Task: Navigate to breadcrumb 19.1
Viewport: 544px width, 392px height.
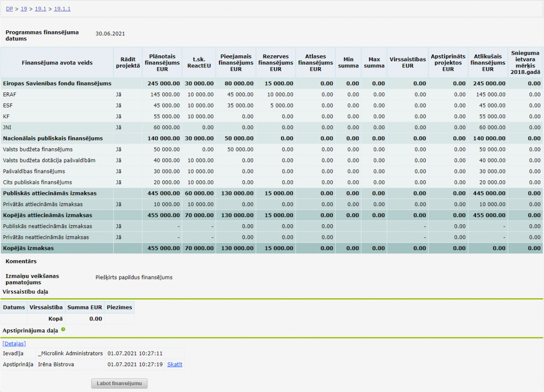Action: pyautogui.click(x=40, y=9)
